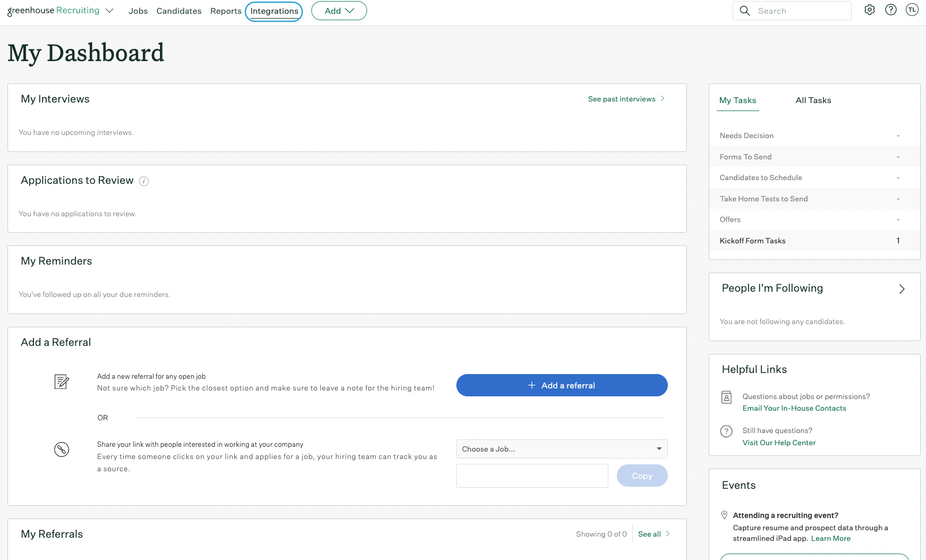Select the Forms To Send row
The width and height of the screenshot is (926, 560).
coord(814,157)
